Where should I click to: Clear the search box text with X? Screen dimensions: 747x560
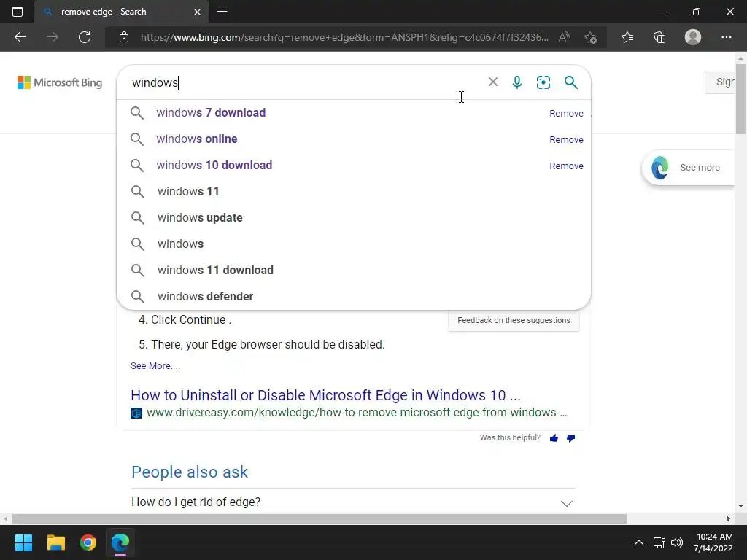[493, 82]
